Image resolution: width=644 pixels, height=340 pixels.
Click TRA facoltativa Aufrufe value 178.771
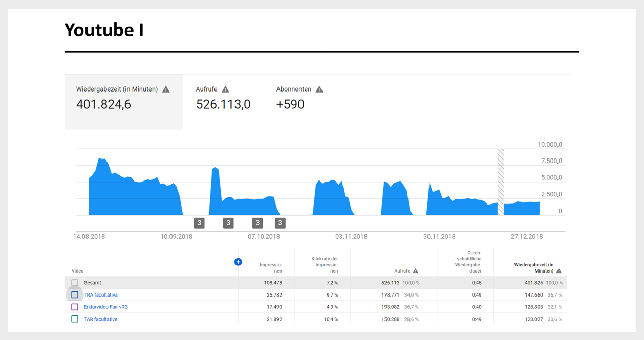(390, 295)
